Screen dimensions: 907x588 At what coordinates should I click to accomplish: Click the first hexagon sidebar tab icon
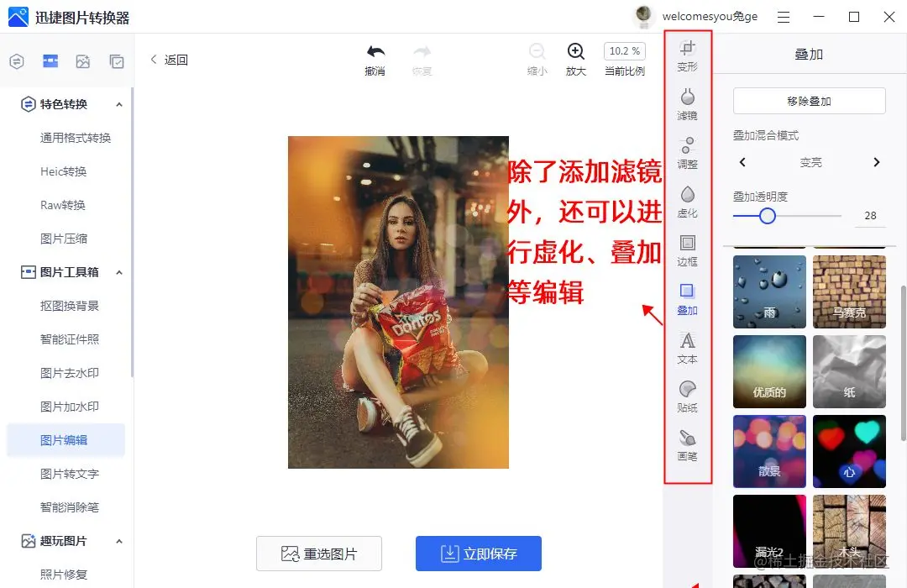17,61
